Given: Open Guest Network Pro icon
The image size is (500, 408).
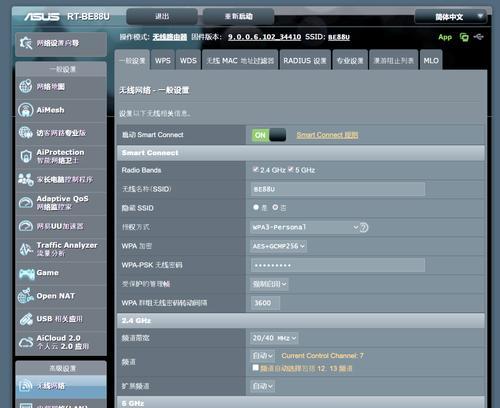Looking at the screenshot, I should point(26,133).
